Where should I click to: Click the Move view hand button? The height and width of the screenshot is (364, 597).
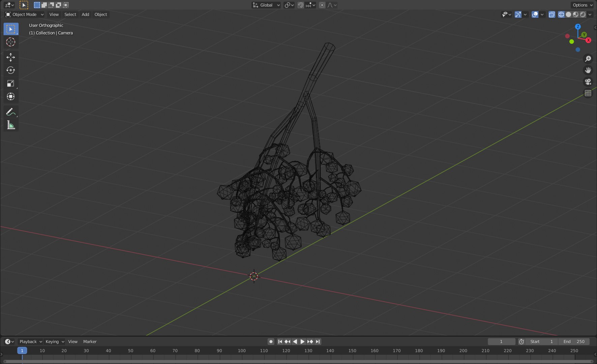(588, 70)
